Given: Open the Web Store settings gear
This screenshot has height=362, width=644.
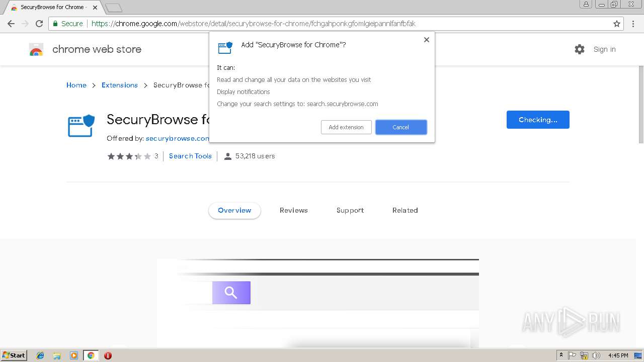Looking at the screenshot, I should tap(580, 49).
